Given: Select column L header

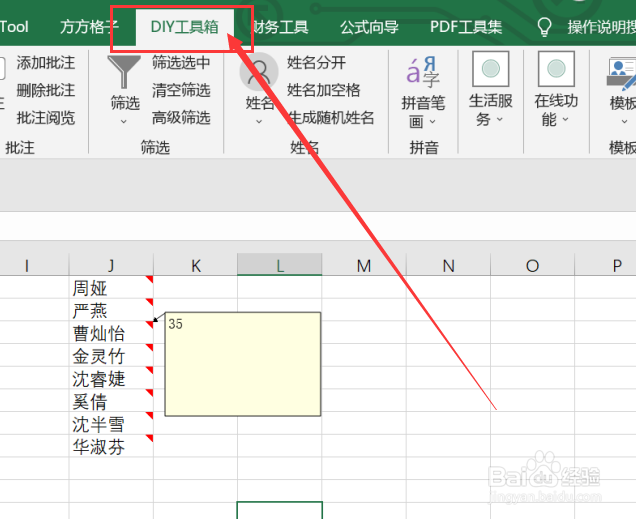Looking at the screenshot, I should (x=280, y=266).
